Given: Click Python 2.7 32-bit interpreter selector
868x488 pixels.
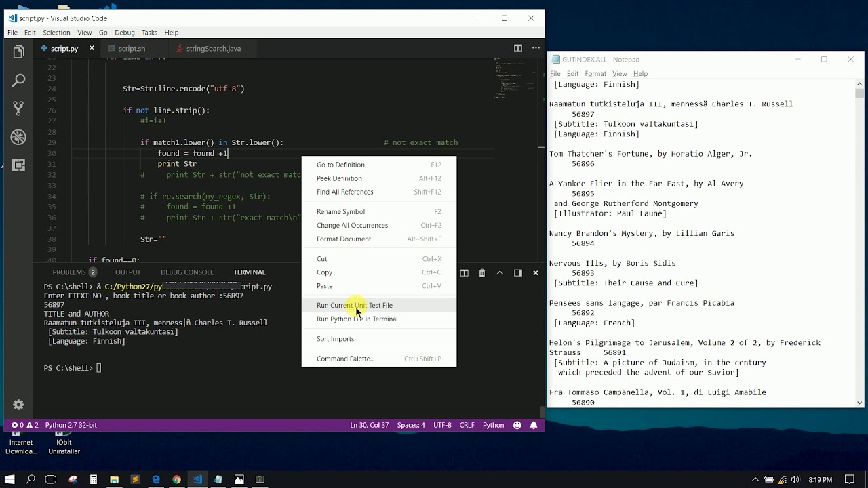Looking at the screenshot, I should (71, 425).
